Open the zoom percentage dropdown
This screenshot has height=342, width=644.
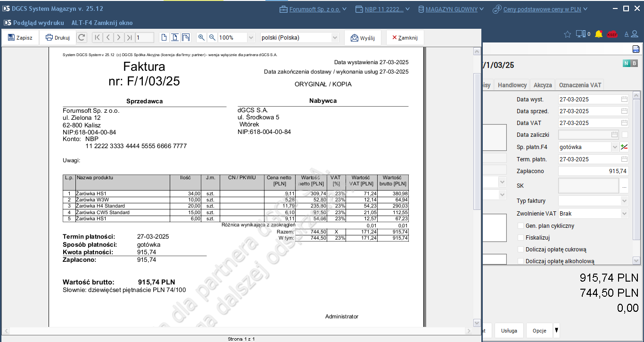(251, 38)
